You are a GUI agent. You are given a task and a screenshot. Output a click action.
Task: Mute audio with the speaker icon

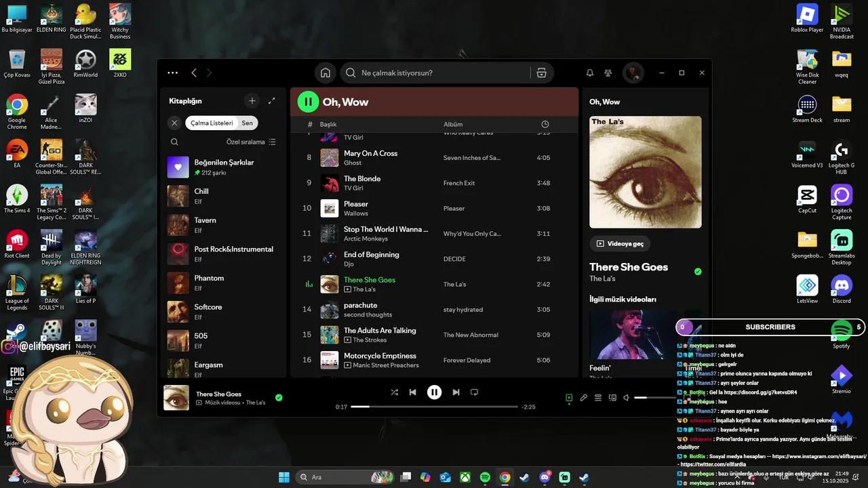click(627, 398)
